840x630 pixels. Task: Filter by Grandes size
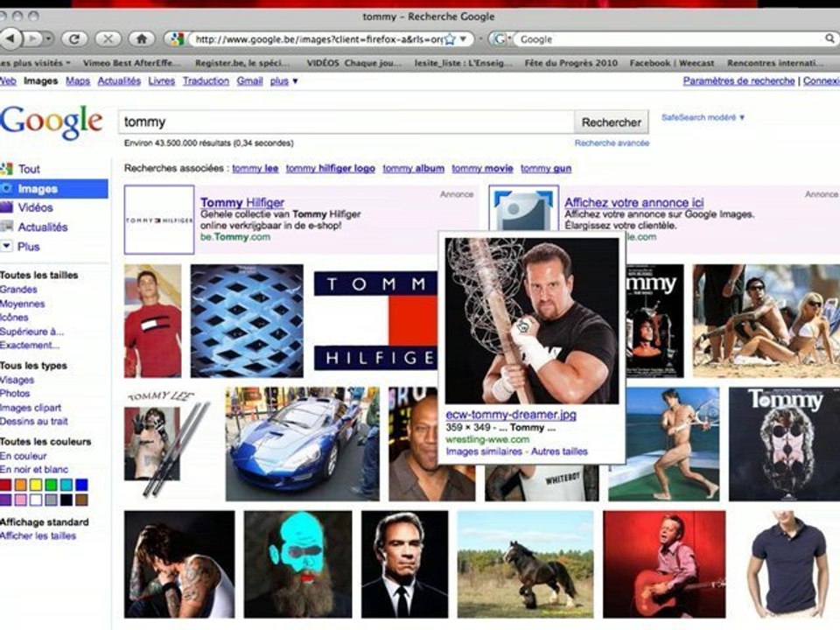(18, 290)
